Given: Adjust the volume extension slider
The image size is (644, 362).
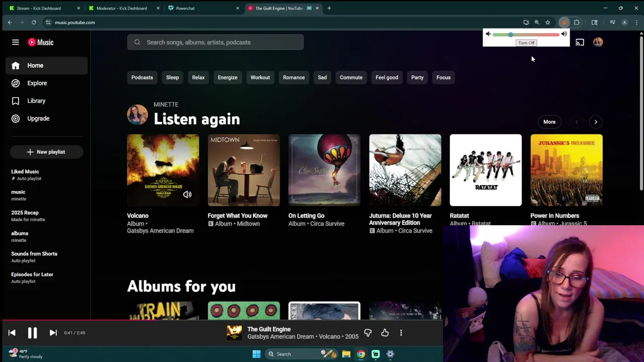Looking at the screenshot, I should [x=526, y=35].
